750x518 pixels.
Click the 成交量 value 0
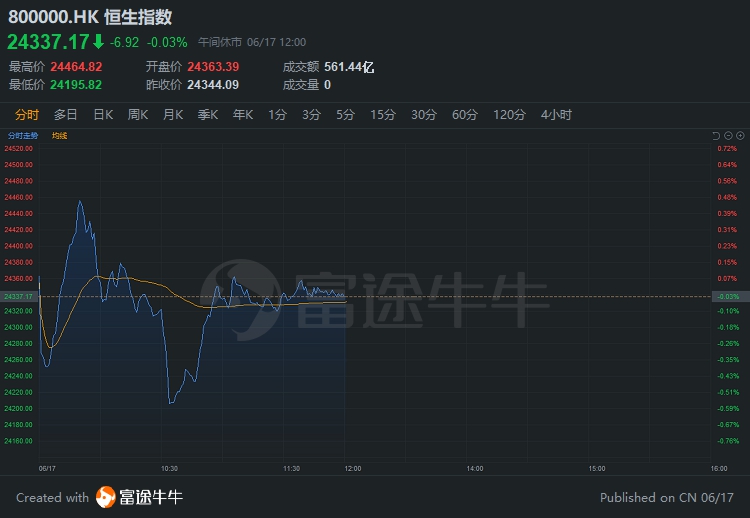coord(328,85)
